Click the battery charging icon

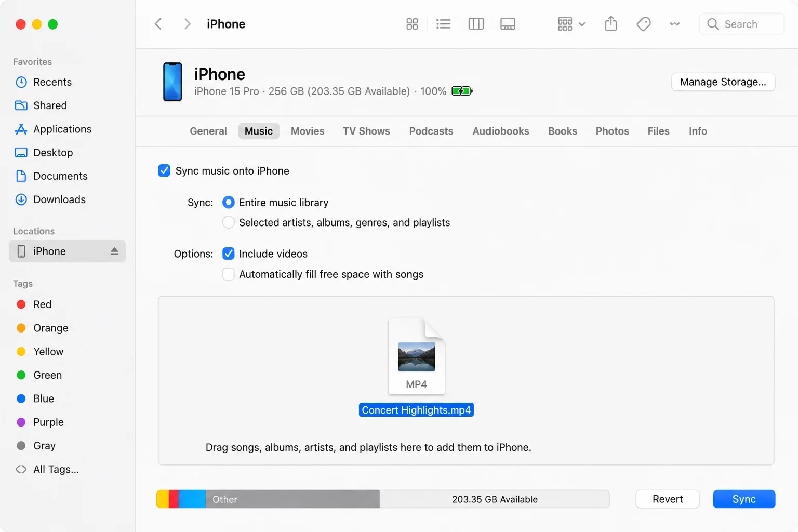coord(462,91)
